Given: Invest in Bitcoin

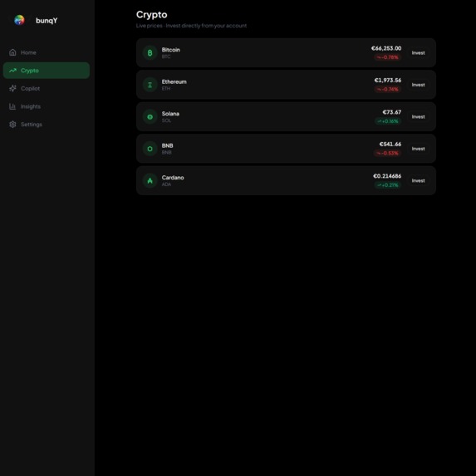Looking at the screenshot, I should click(418, 53).
